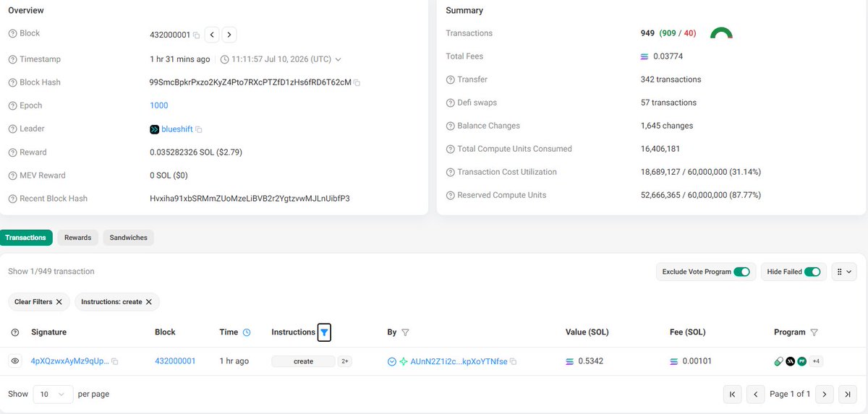Click the help icon beside MEV Reward
The width and height of the screenshot is (868, 414).
pos(12,176)
